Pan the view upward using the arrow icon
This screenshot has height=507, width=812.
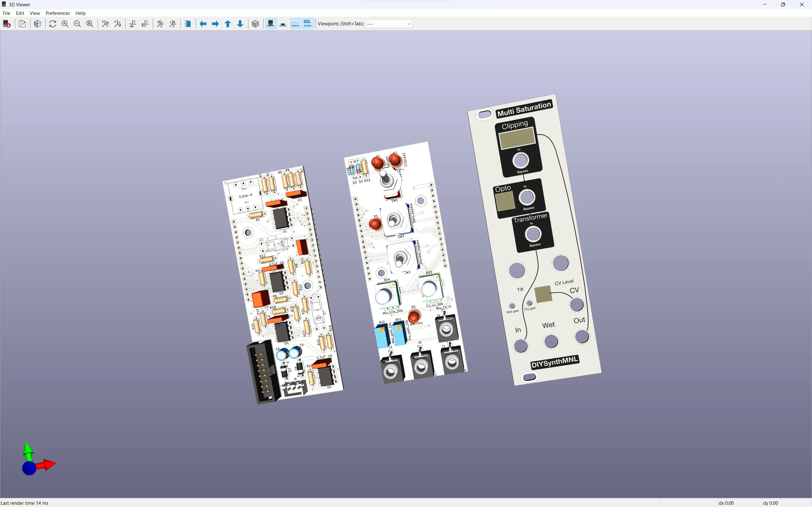228,23
